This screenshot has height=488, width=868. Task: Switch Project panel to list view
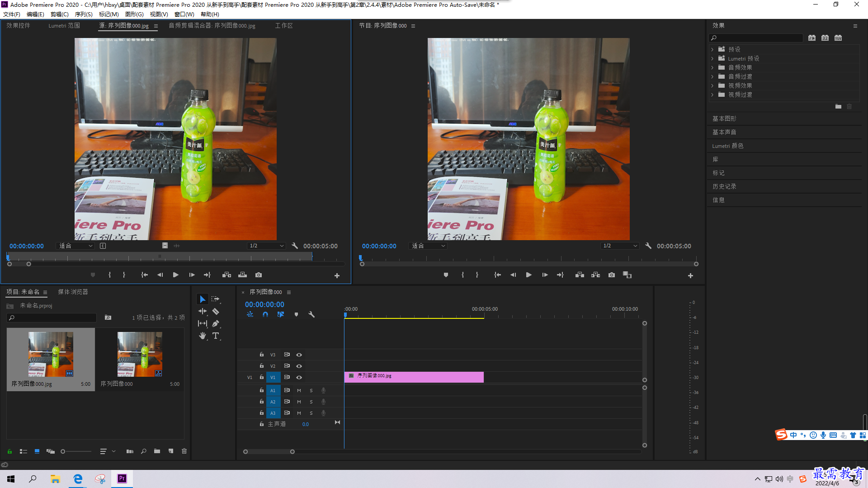23,451
